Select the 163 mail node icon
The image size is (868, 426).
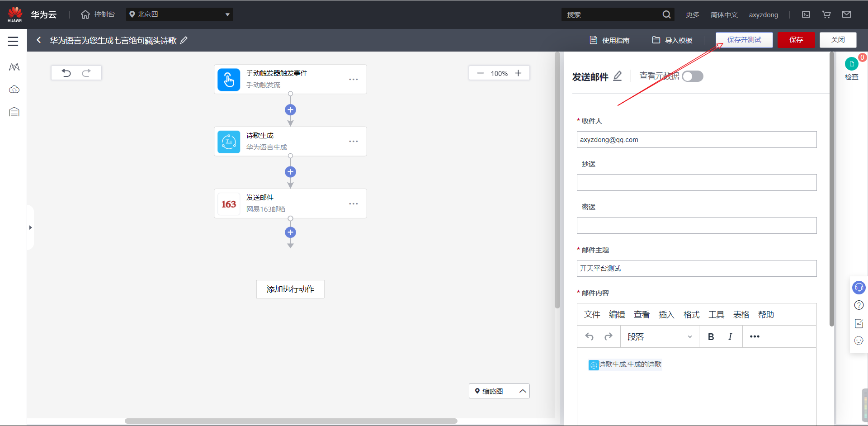(x=229, y=204)
